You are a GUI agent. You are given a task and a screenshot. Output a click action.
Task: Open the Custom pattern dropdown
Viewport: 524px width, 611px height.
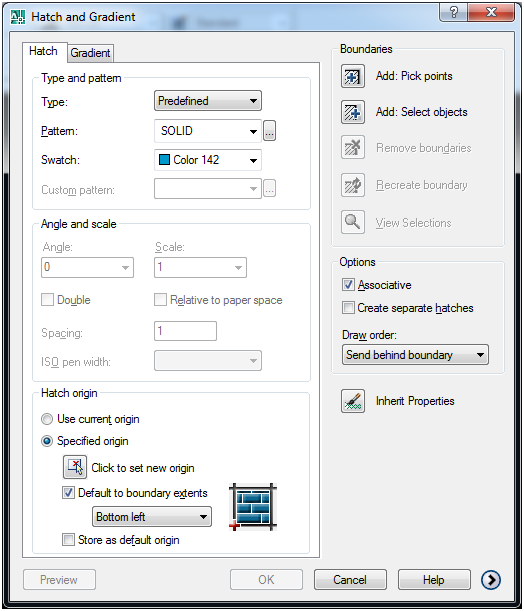pyautogui.click(x=208, y=189)
